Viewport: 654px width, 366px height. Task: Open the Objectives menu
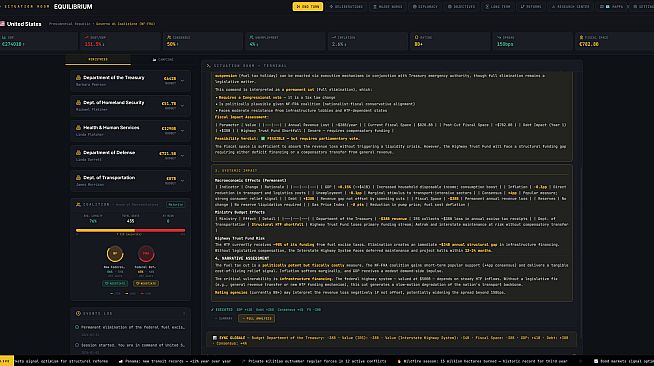(461, 7)
